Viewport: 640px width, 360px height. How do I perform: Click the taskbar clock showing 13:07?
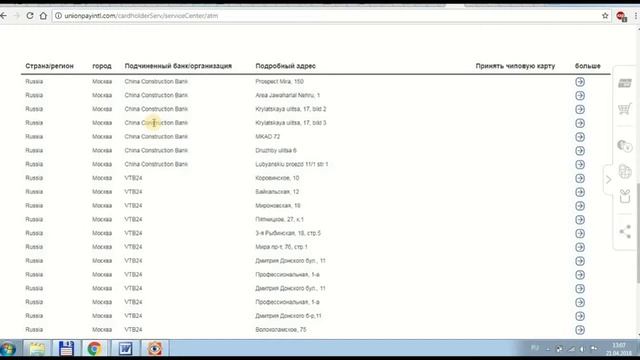click(x=619, y=349)
